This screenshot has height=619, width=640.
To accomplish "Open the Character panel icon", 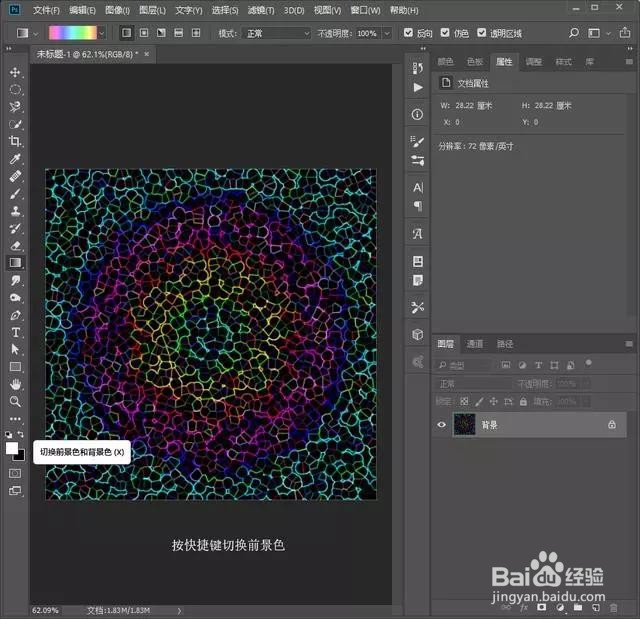I will click(418, 187).
